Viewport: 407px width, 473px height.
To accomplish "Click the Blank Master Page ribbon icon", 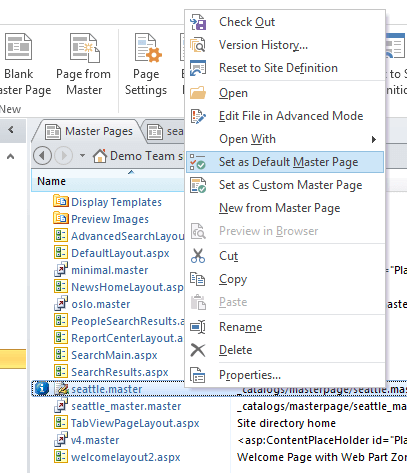I will pyautogui.click(x=19, y=47).
